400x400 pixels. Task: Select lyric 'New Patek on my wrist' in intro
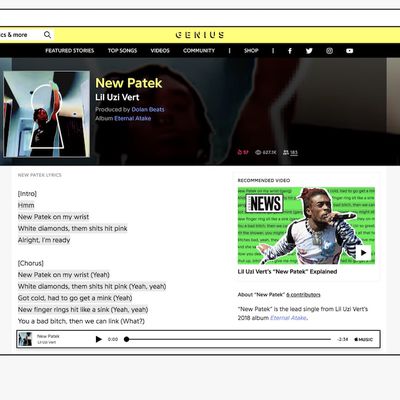pos(53,217)
